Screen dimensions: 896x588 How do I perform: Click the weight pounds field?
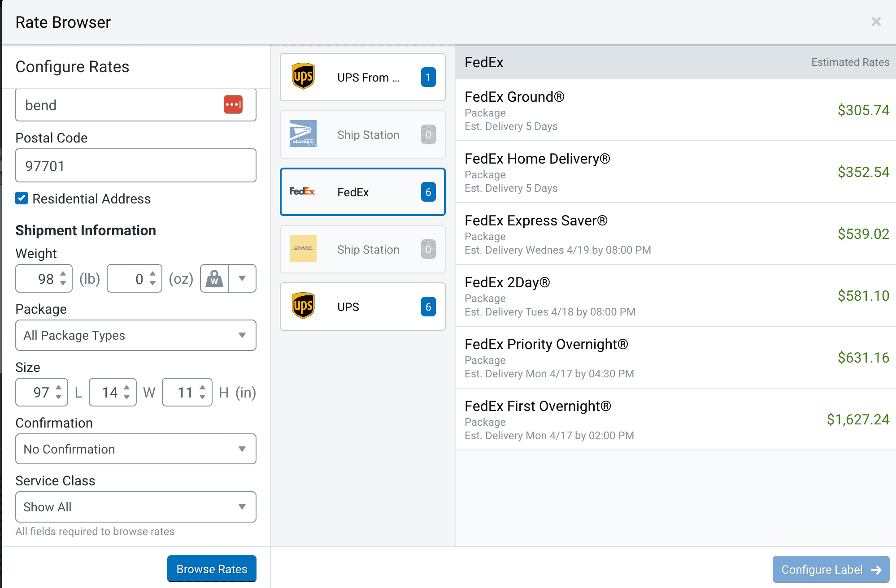click(44, 278)
